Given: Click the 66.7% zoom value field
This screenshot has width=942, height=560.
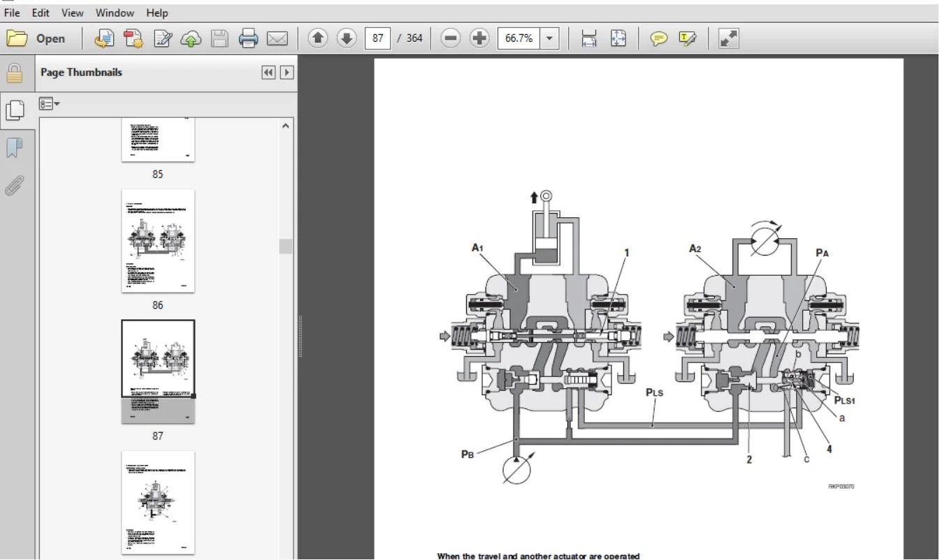Looking at the screenshot, I should [x=519, y=38].
